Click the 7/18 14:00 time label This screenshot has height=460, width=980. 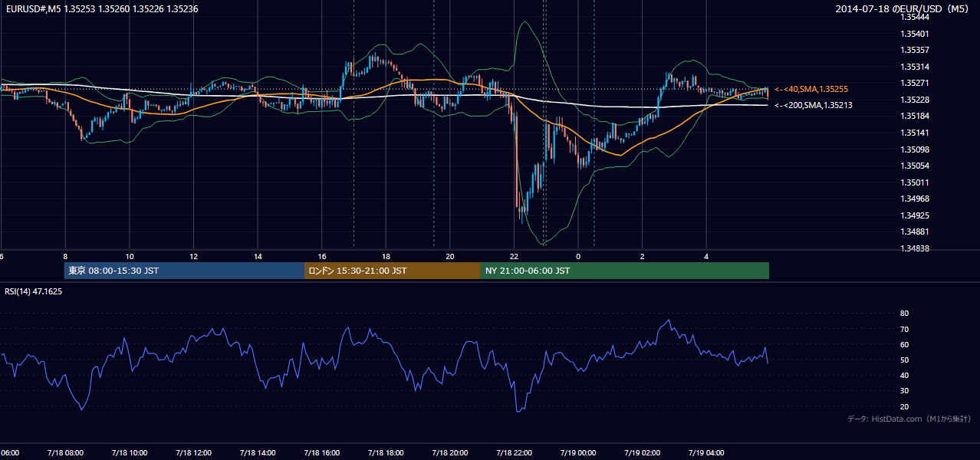tap(257, 453)
